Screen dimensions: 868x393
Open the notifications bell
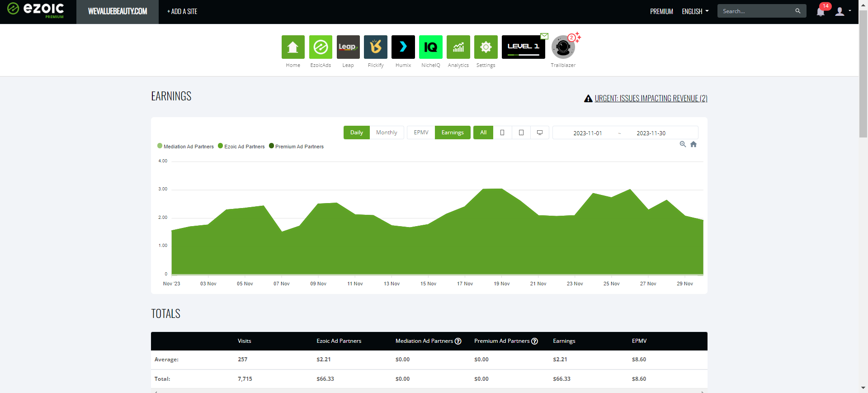click(821, 12)
